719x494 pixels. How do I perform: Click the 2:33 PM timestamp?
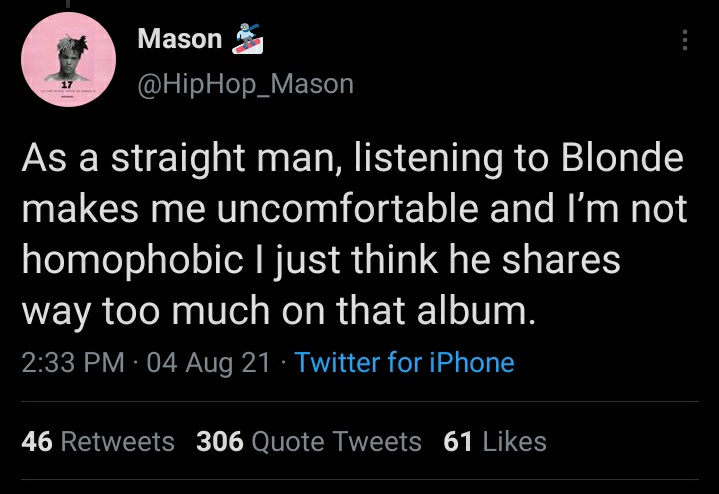(x=72, y=362)
